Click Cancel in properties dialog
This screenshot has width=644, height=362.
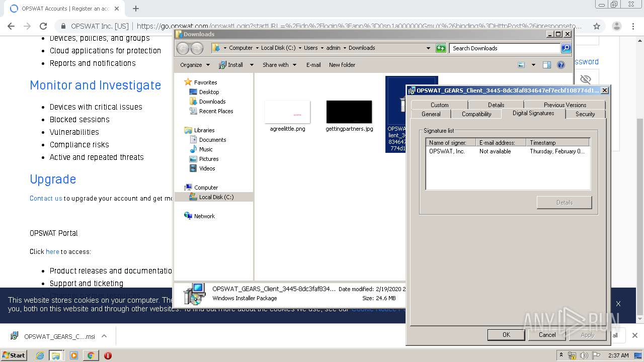coord(547,335)
